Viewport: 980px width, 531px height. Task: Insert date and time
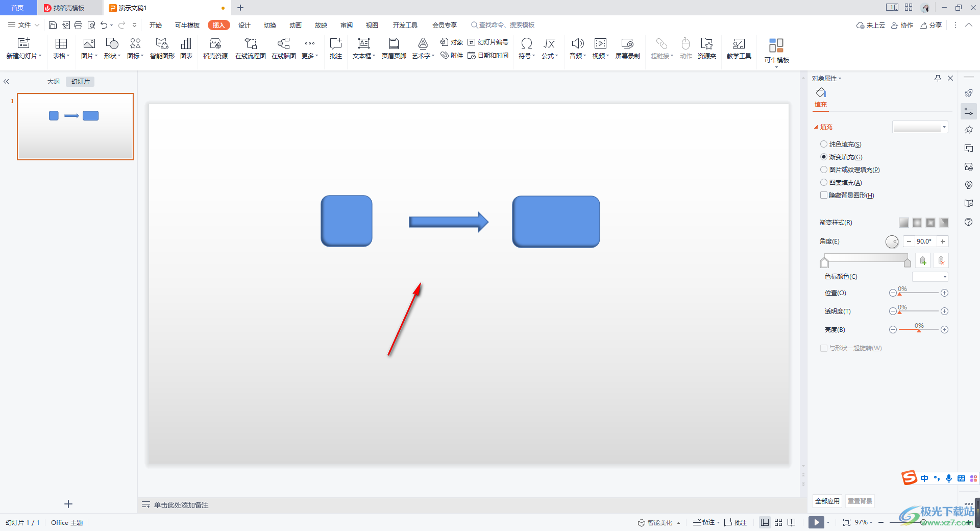[488, 56]
